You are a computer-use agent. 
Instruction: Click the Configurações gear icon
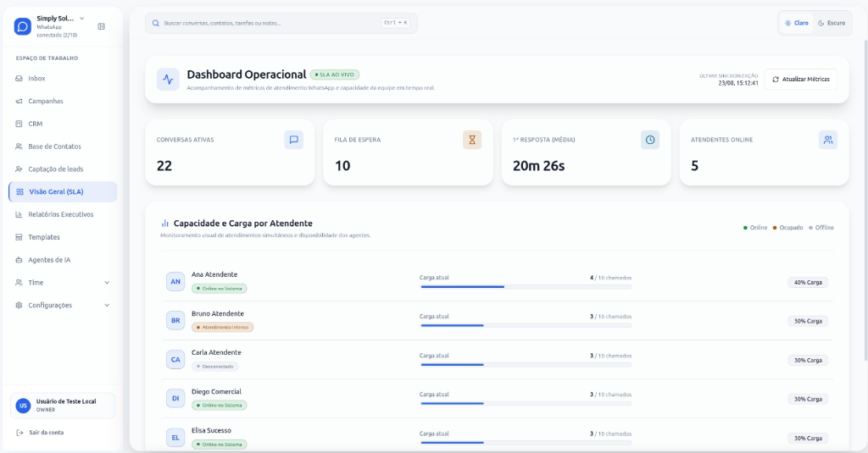tap(19, 306)
